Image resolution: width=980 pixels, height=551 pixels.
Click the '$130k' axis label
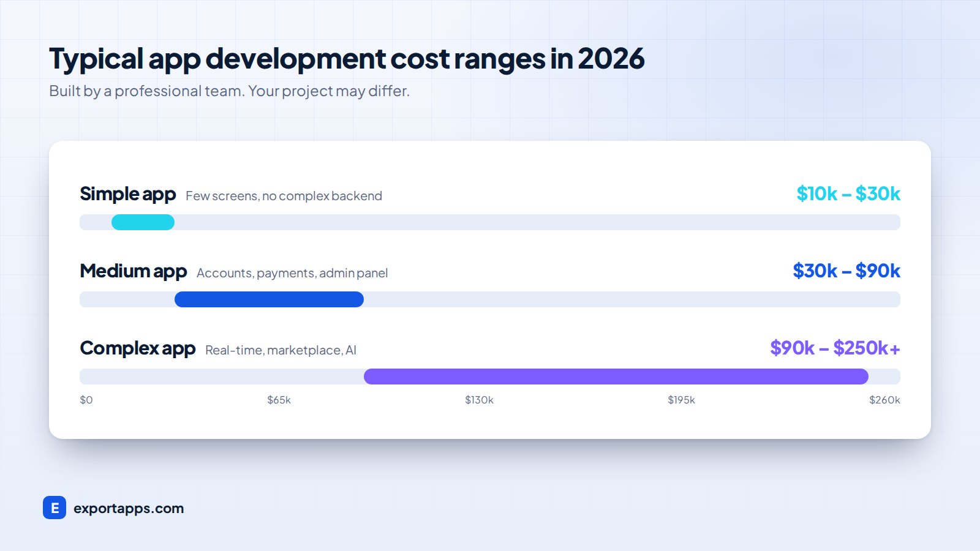tap(479, 400)
